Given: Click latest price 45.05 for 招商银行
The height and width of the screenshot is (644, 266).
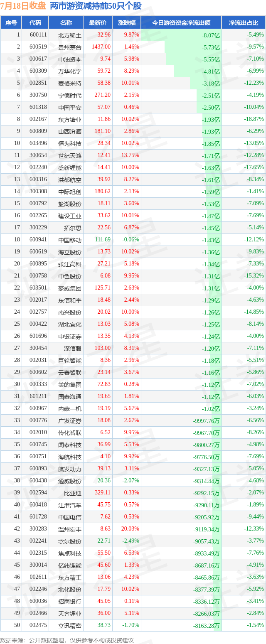Looking at the screenshot, I should click(103, 601).
